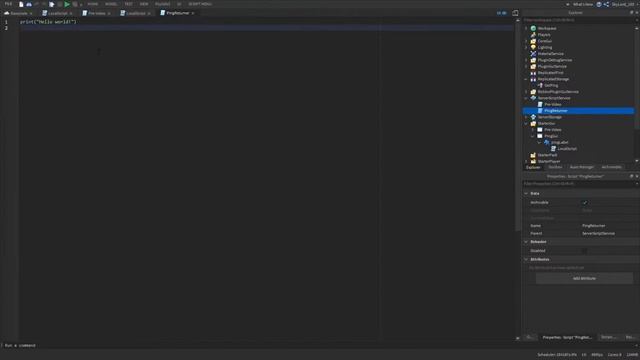Image resolution: width=640 pixels, height=360 pixels.
Task: Open the PLUGINS ribbon tab
Action: 162,4
